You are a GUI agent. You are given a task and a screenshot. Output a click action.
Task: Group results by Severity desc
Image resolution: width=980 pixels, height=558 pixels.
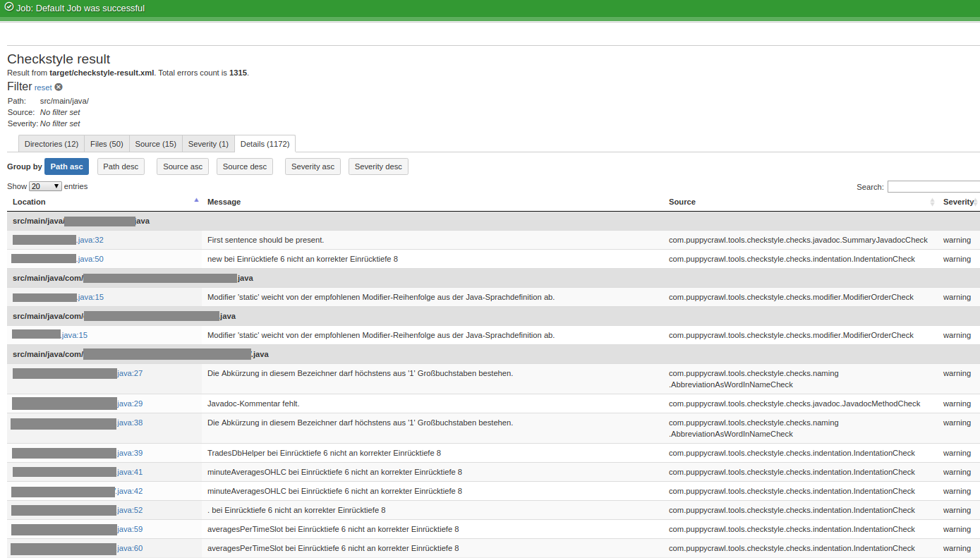[x=378, y=167]
